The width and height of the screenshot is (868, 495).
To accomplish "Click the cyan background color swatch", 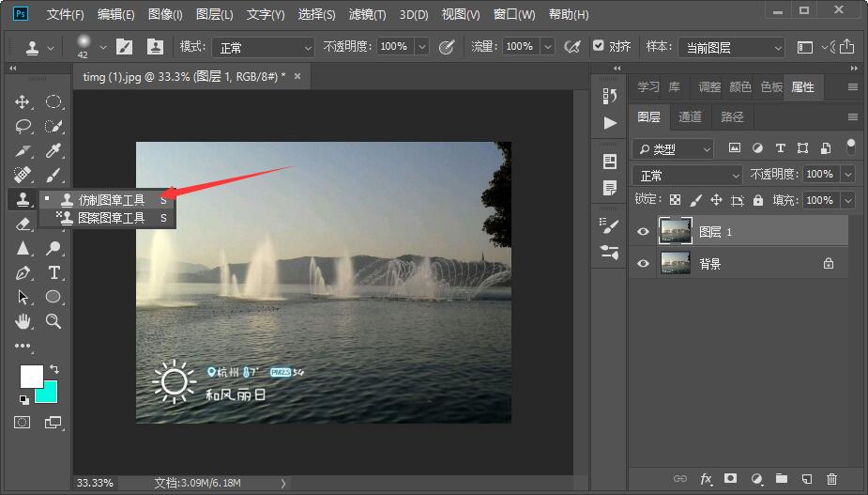I will tap(49, 394).
